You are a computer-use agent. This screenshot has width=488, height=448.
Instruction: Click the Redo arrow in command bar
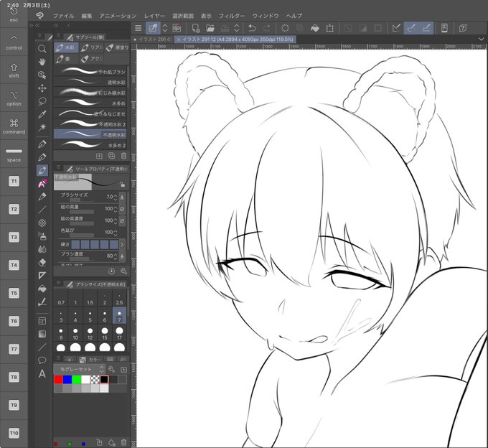(267, 28)
